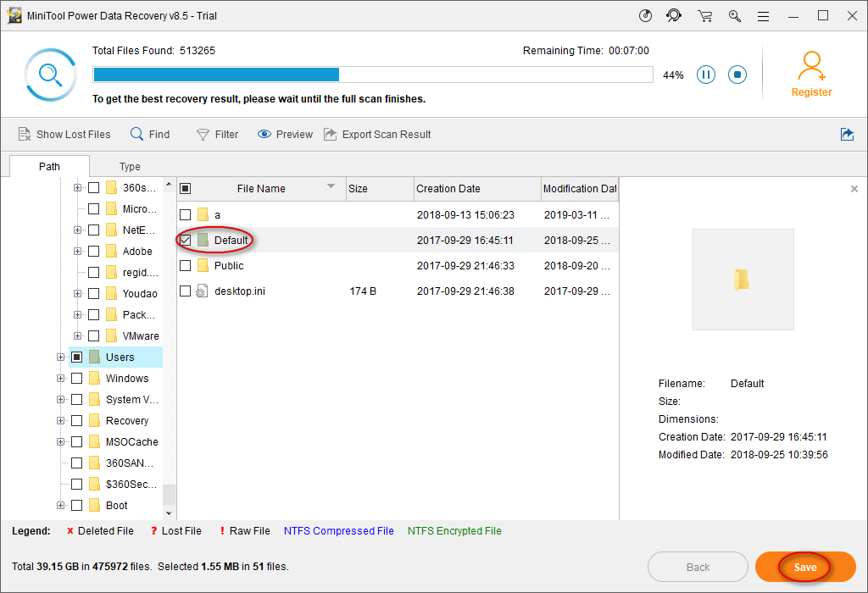The image size is (868, 593).
Task: Expand the VMware tree node
Action: pos(77,335)
